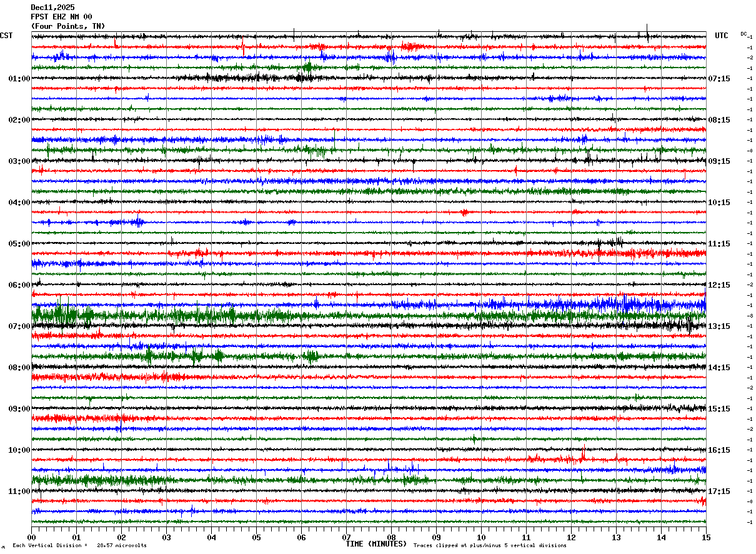
Task: Click minute tick '00' on time axis
Action: [x=31, y=537]
